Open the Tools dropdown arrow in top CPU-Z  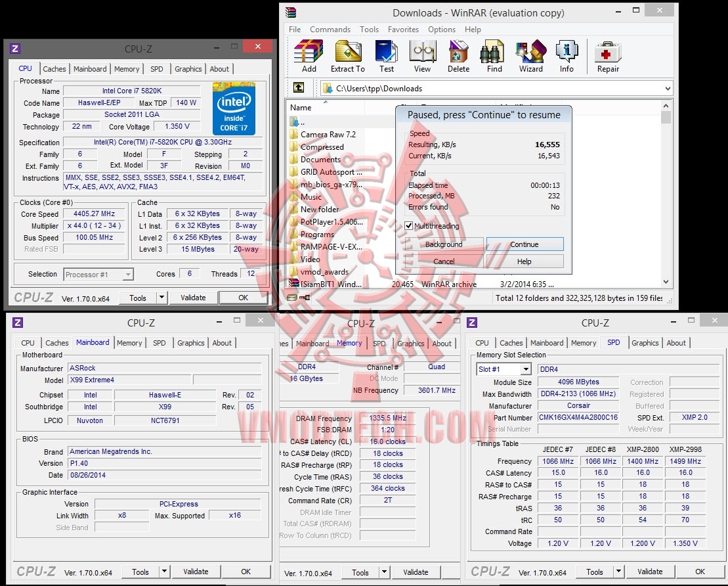pos(161,298)
